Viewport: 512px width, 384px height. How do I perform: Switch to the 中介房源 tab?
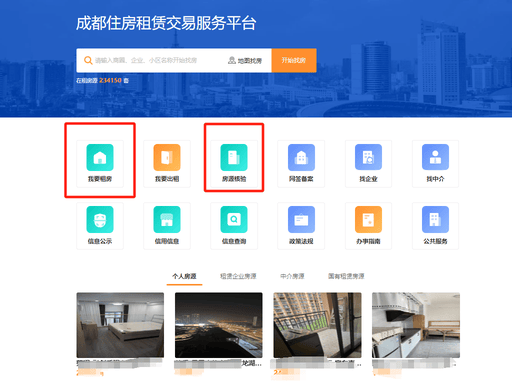pos(292,276)
